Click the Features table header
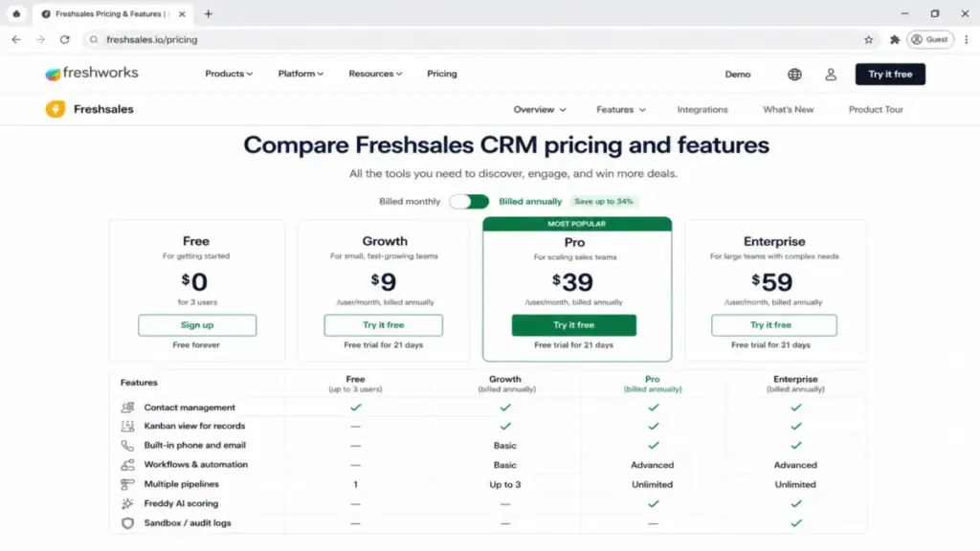Screen dimensions: 980x551 tap(139, 383)
